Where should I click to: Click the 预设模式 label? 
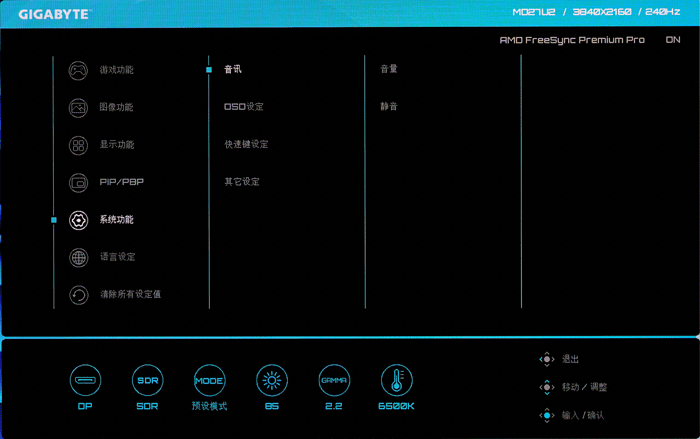point(209,406)
